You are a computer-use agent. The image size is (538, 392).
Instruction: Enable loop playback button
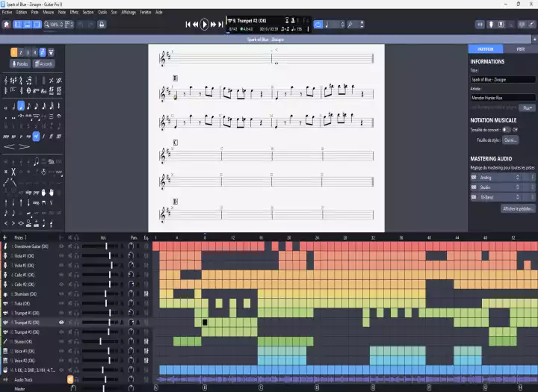click(x=318, y=25)
